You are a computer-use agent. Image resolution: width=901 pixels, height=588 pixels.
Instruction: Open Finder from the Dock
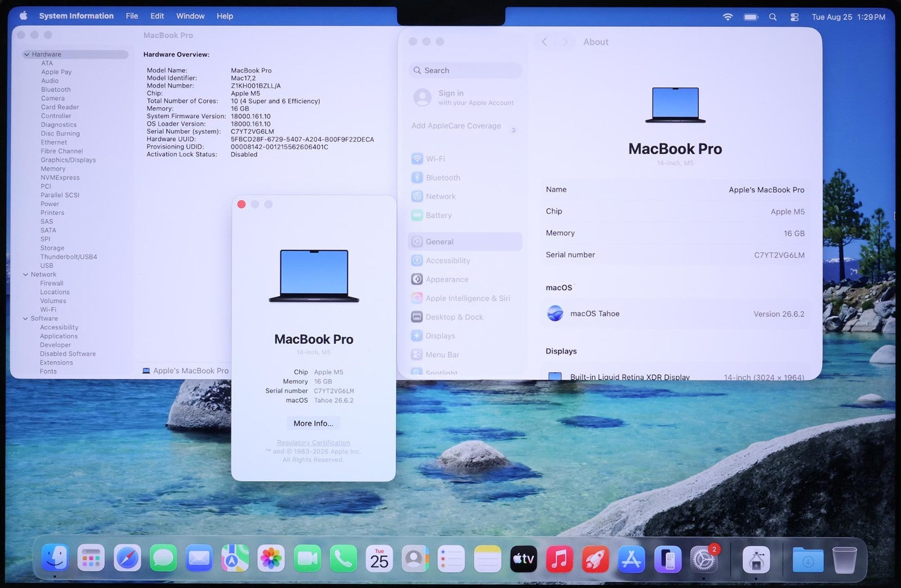[x=55, y=558]
